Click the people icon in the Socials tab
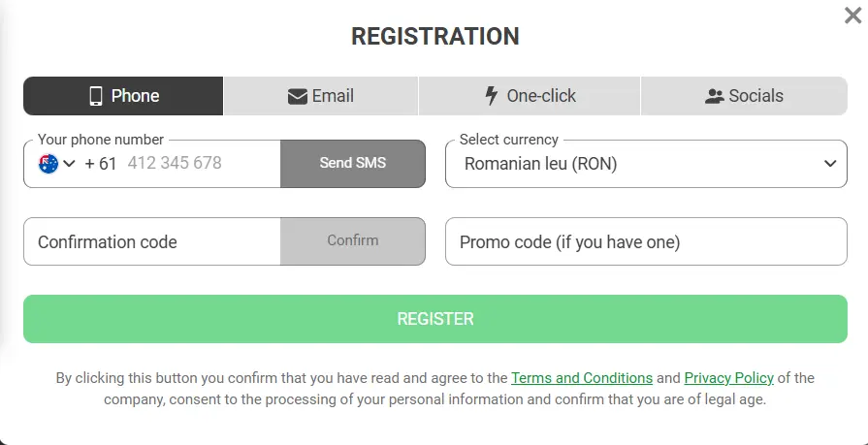Viewport: 868px width, 445px height. click(x=715, y=96)
